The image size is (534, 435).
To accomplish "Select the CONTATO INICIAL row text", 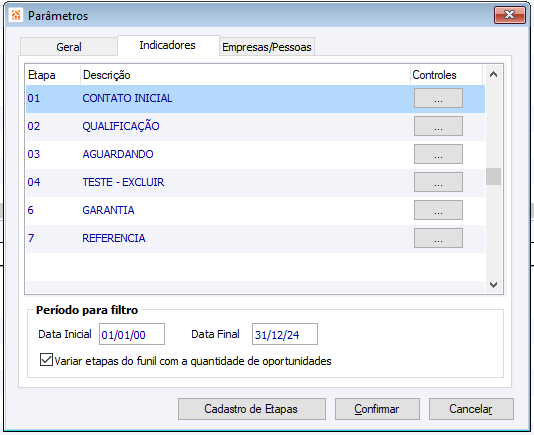I will (127, 98).
